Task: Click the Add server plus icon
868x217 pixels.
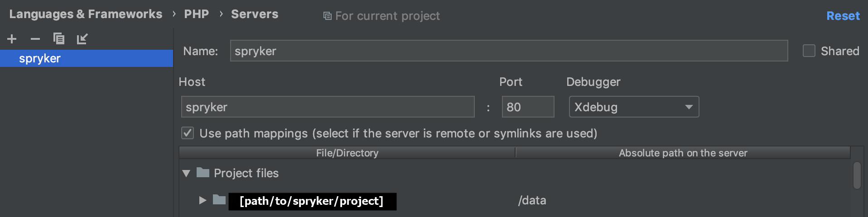Action: pos(12,39)
